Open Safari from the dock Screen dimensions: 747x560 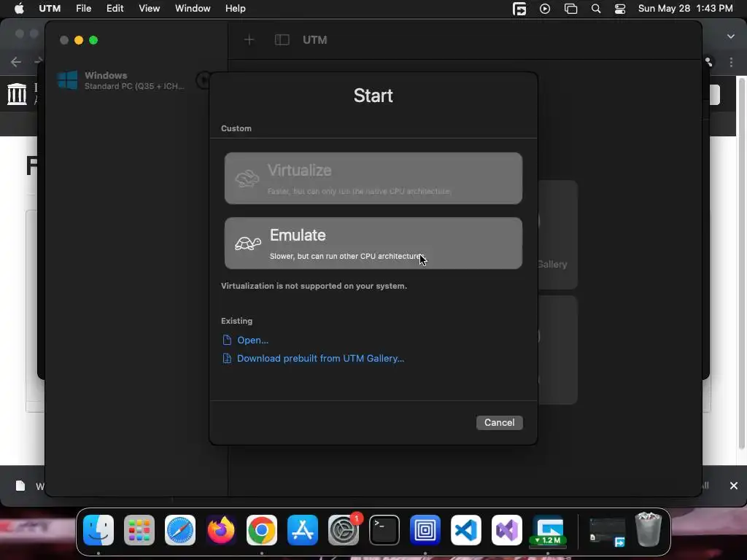tap(180, 530)
